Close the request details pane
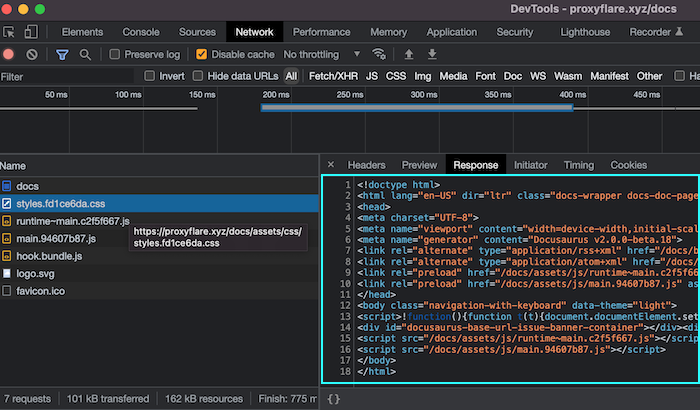Screen dimensions: 700x410 coord(331,165)
